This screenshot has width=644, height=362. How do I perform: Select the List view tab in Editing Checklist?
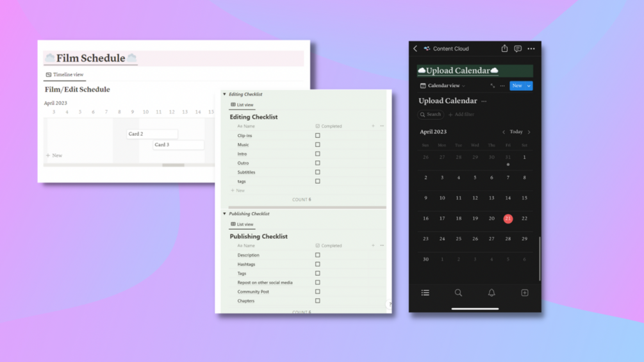[242, 105]
